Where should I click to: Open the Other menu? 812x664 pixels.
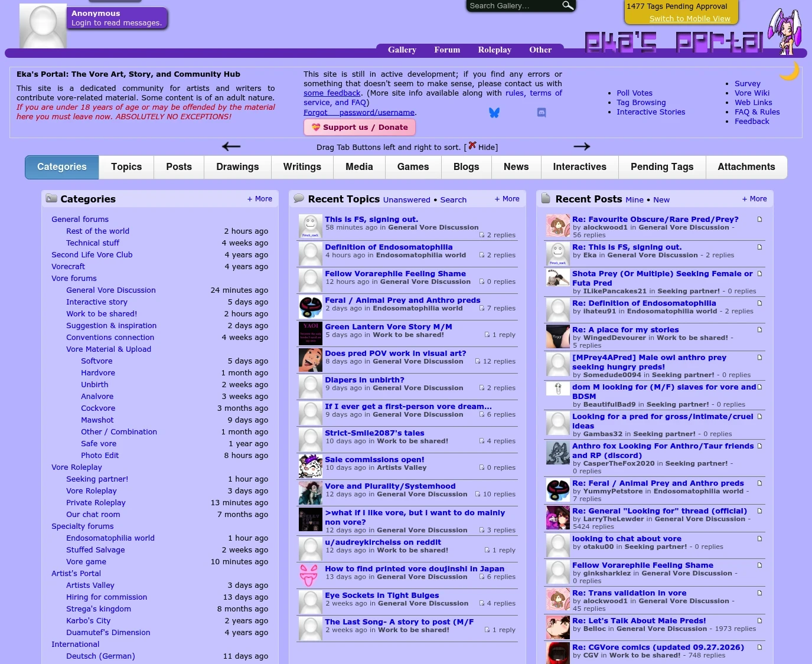click(x=540, y=50)
